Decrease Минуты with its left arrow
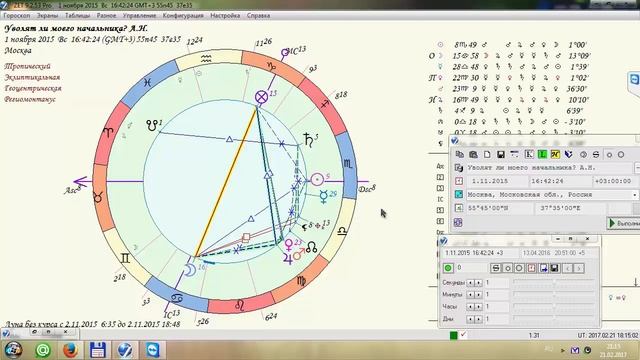Screen dimensions: 640x360 471,294
